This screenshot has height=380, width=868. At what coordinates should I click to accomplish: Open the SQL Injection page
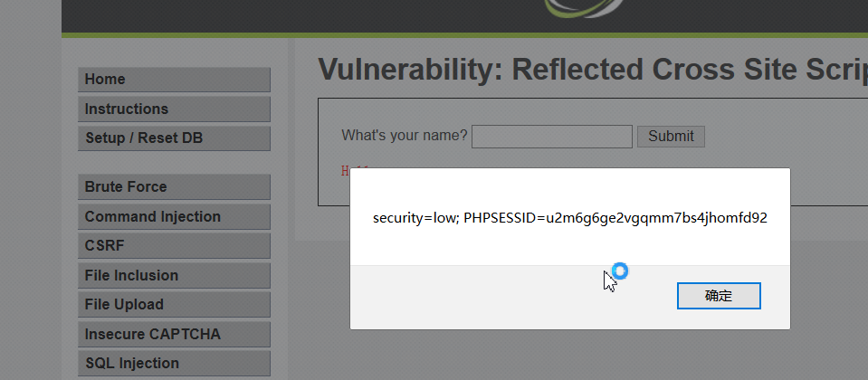pyautogui.click(x=174, y=364)
